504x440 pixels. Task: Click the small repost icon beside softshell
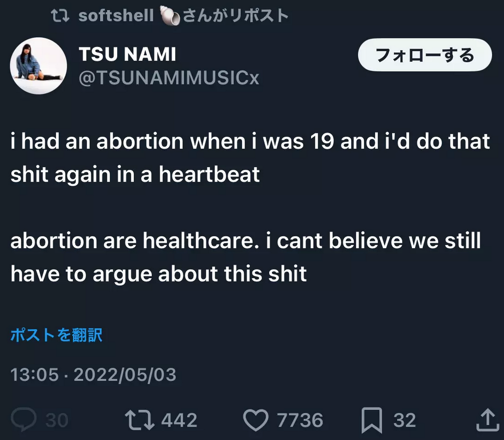point(62,16)
